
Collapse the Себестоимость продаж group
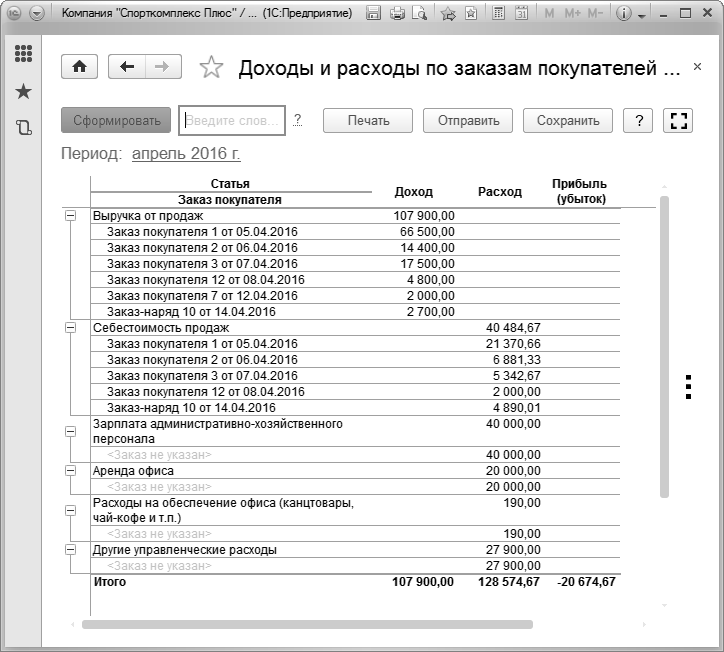[x=71, y=327]
